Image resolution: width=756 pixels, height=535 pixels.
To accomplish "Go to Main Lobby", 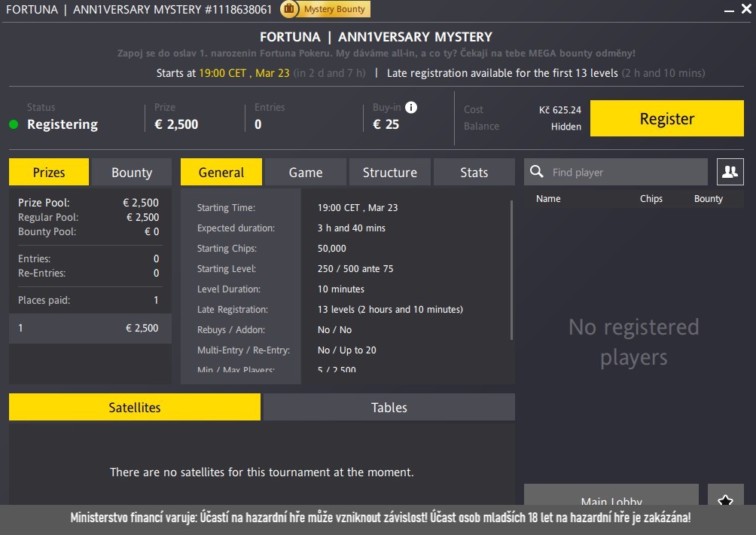I will (611, 496).
